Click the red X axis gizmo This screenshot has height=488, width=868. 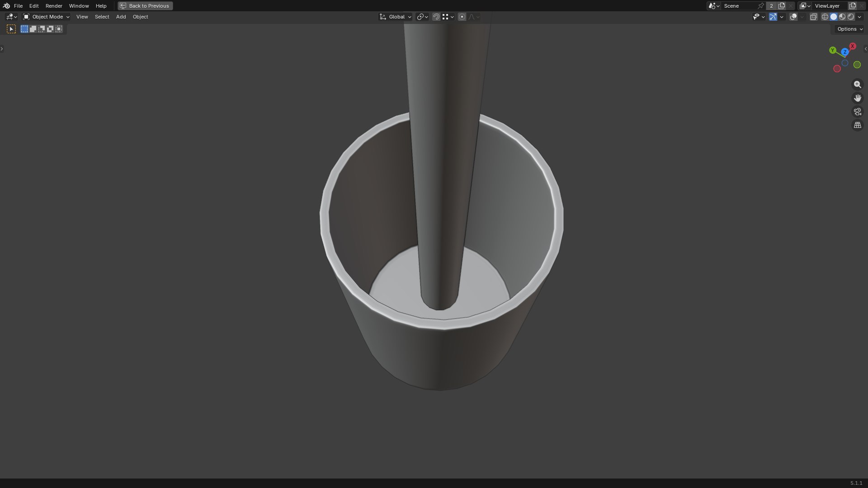tap(853, 46)
